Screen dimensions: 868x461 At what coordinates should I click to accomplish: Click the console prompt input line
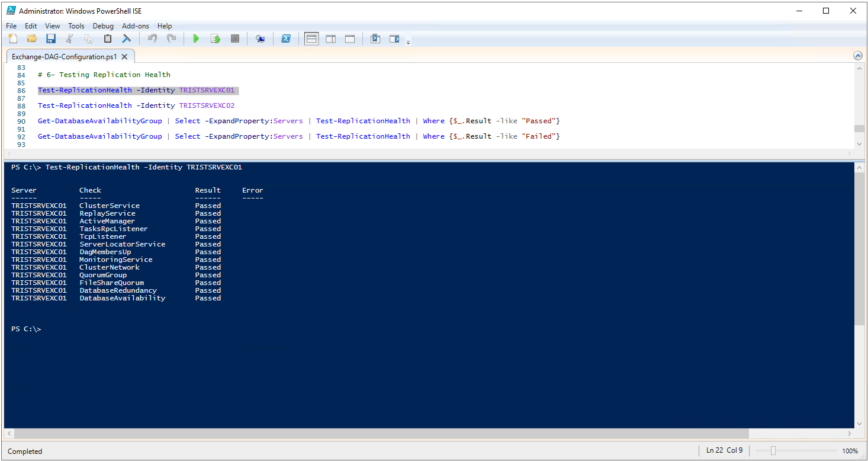[x=27, y=329]
